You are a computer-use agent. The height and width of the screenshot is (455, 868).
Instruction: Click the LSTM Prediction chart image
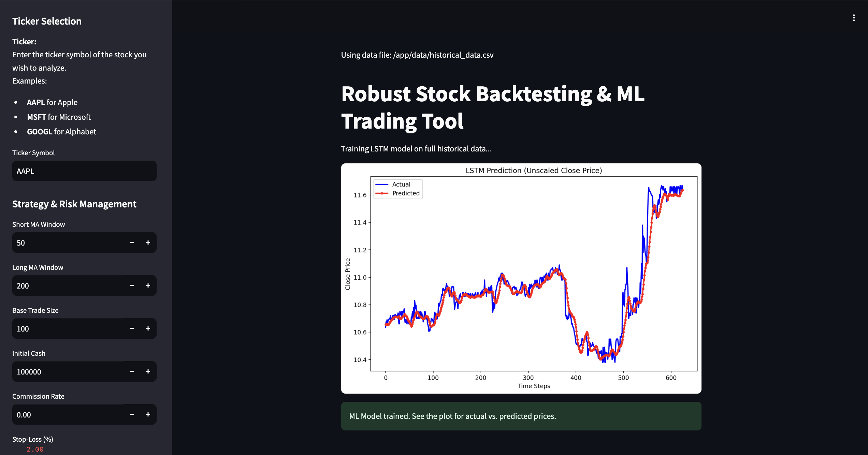point(521,278)
